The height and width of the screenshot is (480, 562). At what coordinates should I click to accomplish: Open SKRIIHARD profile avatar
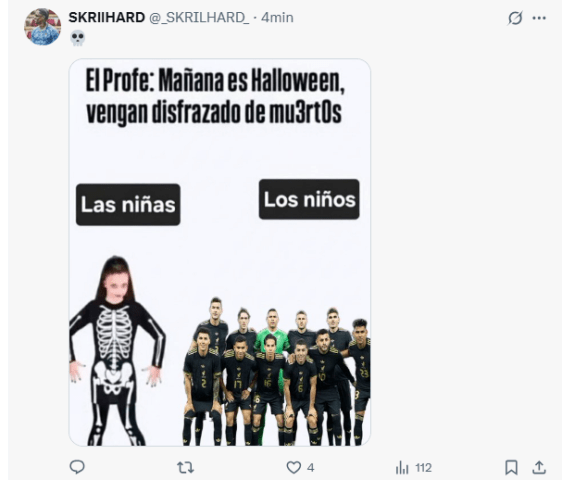click(x=42, y=27)
